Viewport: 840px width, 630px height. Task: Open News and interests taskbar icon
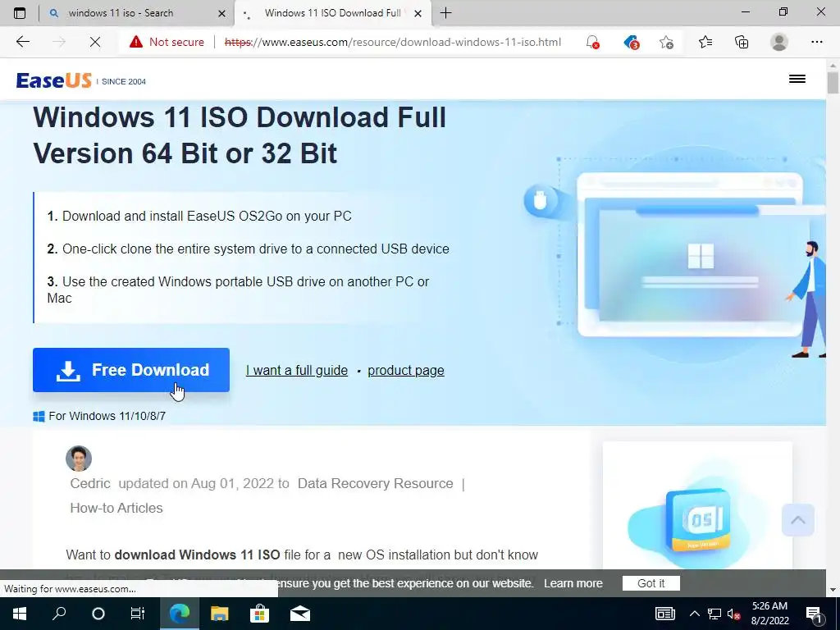coord(664,614)
